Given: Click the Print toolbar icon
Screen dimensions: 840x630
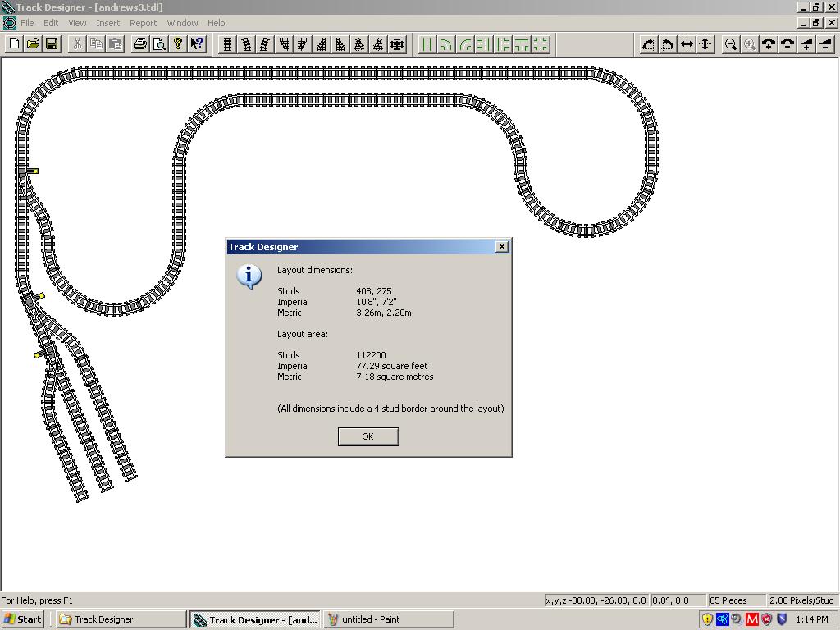Looking at the screenshot, I should [x=139, y=44].
